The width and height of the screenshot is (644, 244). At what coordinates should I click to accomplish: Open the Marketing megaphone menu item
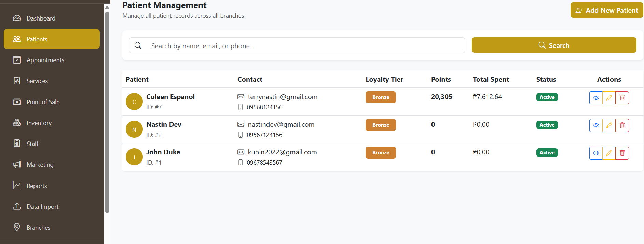coord(52,164)
